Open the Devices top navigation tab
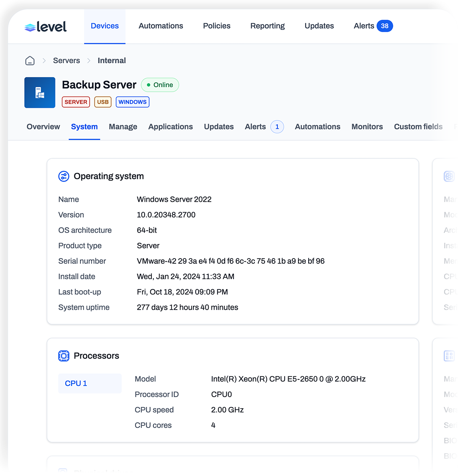Viewport: 463px width, 476px height. [x=104, y=26]
